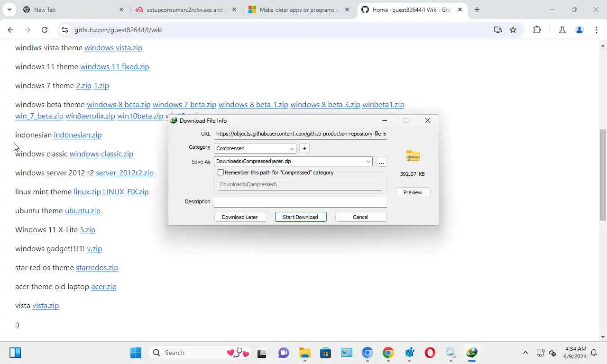Switch to Internet Download Manager taskbar icon
Viewport: 607px width, 364px height.
pos(471,353)
